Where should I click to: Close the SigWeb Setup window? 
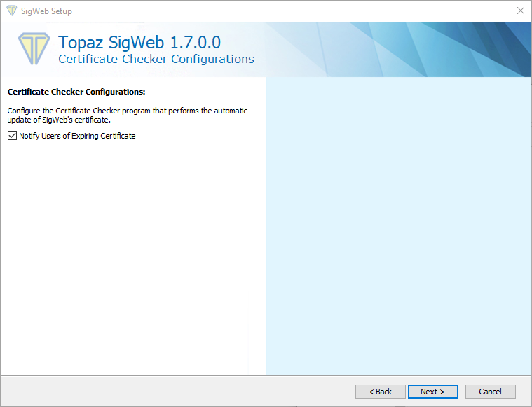tap(520, 11)
